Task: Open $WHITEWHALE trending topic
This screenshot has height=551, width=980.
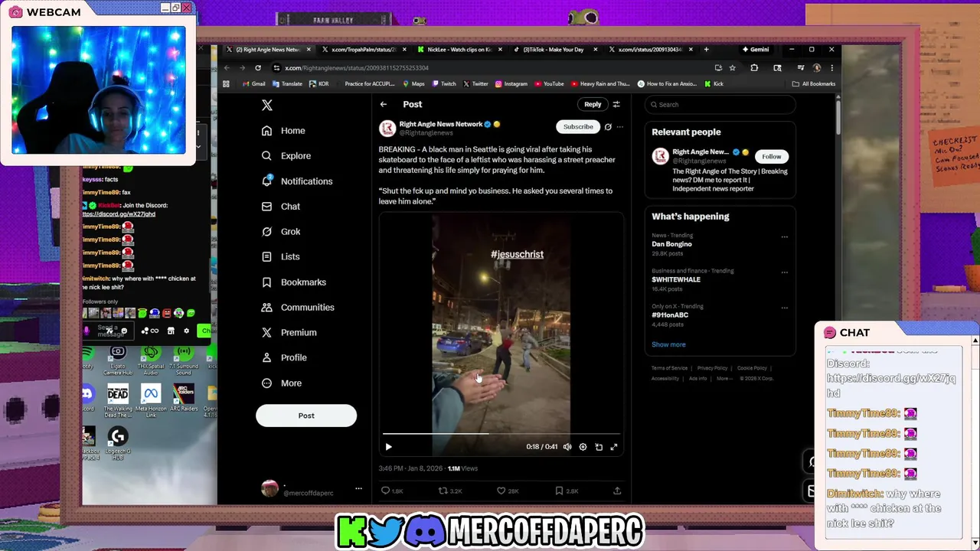Action: point(676,279)
